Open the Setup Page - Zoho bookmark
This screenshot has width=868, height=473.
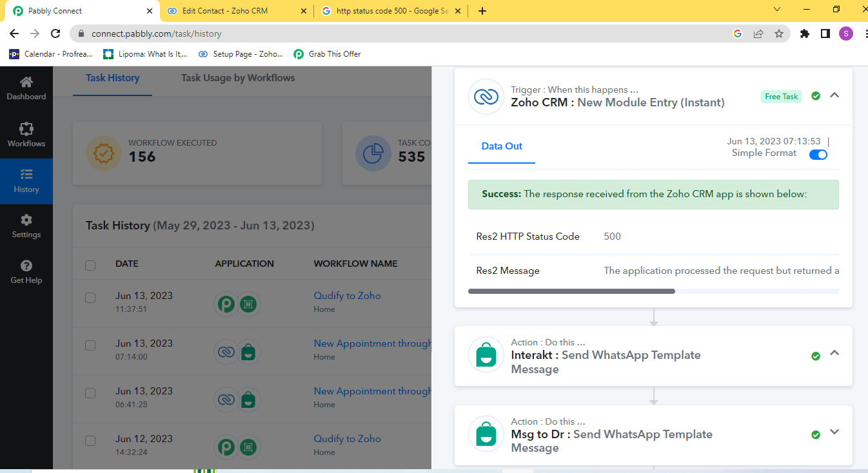(x=241, y=54)
